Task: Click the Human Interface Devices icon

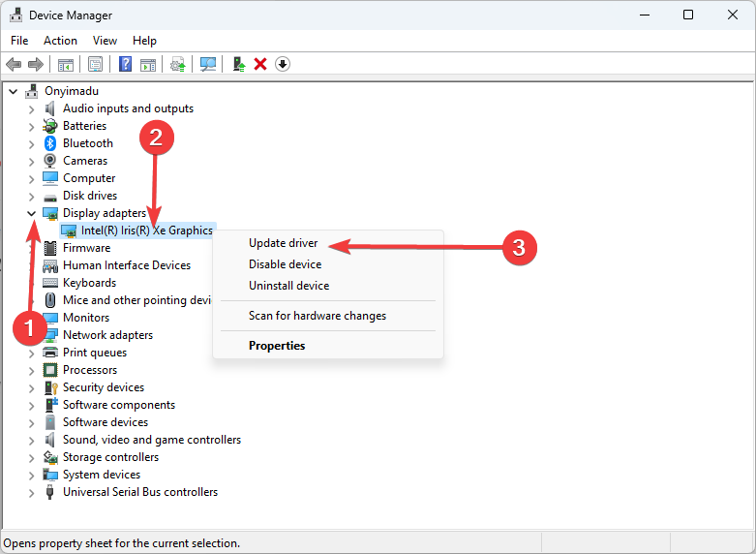Action: [x=50, y=265]
